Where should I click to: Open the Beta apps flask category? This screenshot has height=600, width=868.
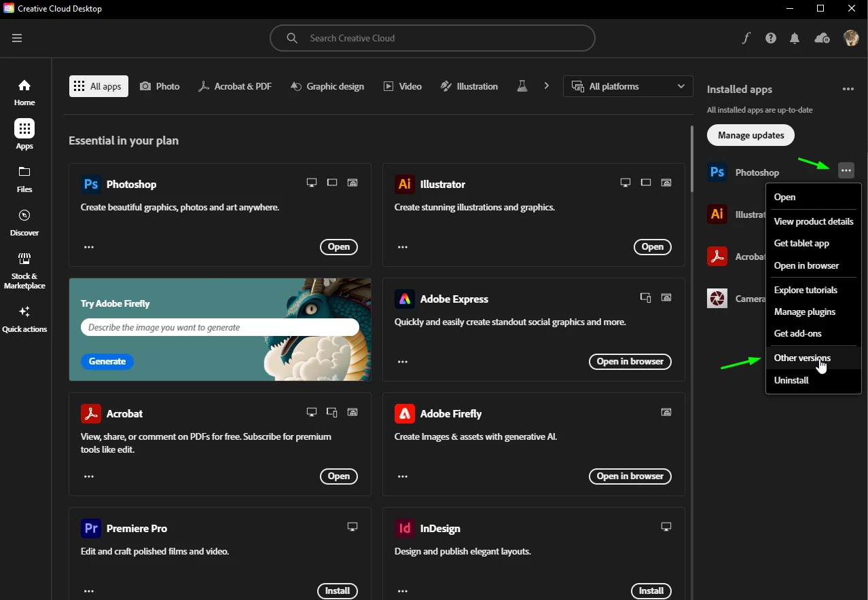pos(522,86)
